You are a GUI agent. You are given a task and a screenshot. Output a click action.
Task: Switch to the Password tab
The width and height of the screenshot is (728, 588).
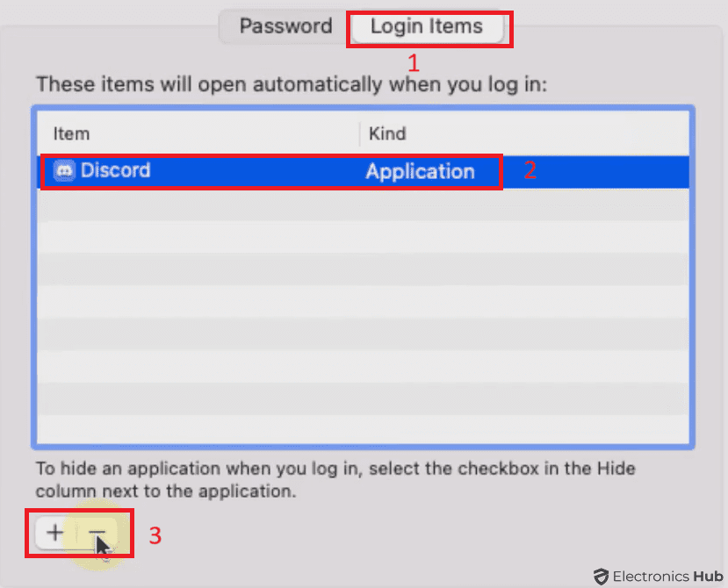point(285,26)
